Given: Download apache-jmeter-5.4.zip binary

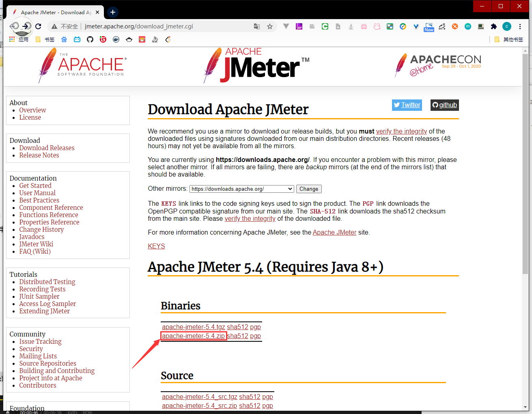Looking at the screenshot, I should [193, 336].
